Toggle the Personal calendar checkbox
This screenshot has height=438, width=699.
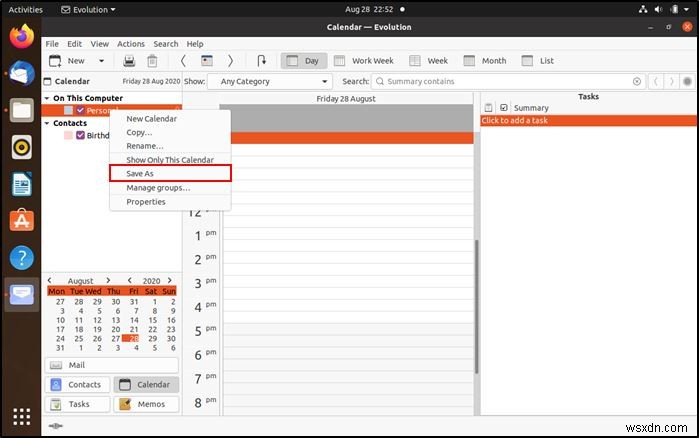(80, 110)
